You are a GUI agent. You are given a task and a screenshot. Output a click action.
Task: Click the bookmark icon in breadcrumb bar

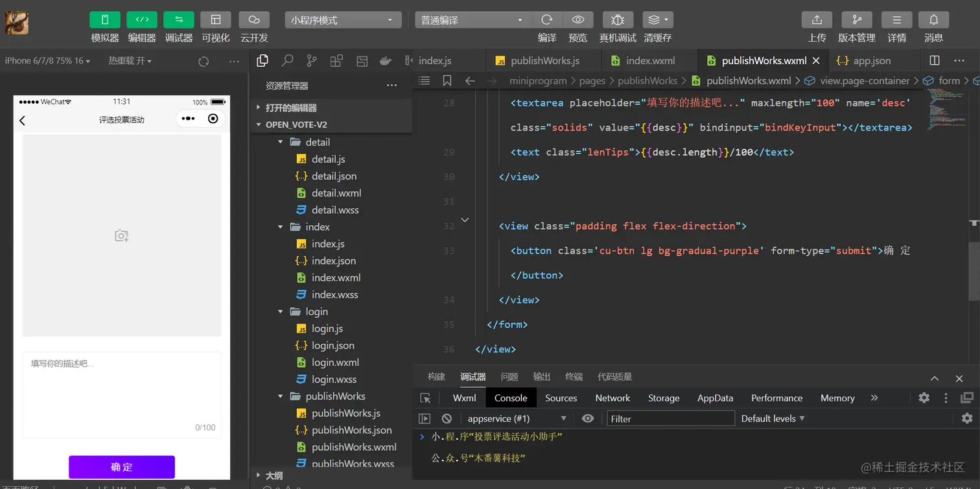pyautogui.click(x=447, y=80)
